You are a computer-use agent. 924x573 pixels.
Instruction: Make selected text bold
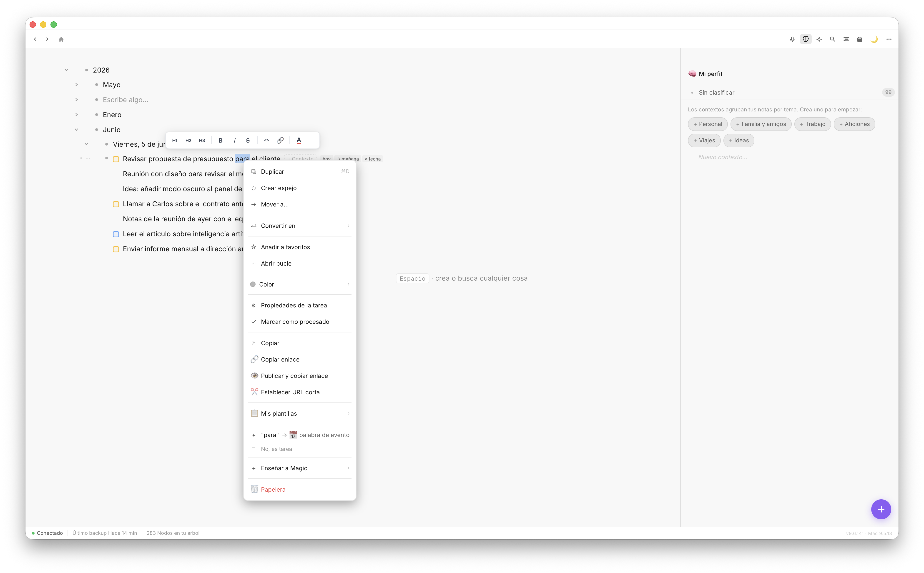pos(221,141)
